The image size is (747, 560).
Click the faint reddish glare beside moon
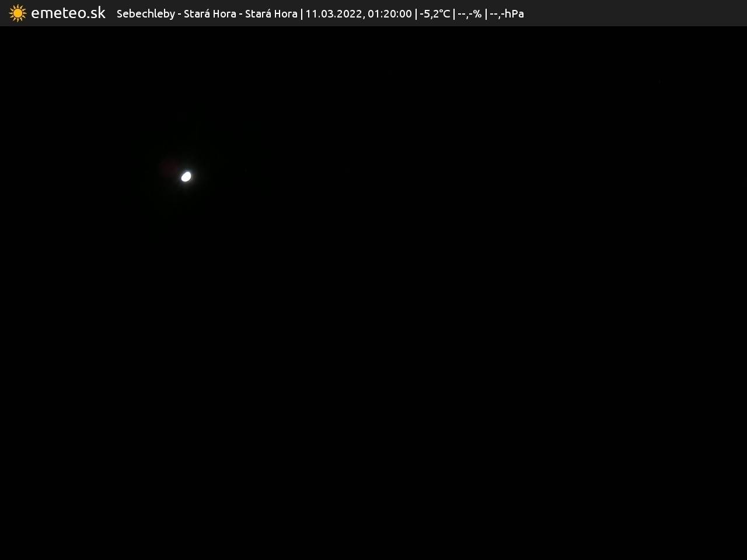tap(170, 168)
